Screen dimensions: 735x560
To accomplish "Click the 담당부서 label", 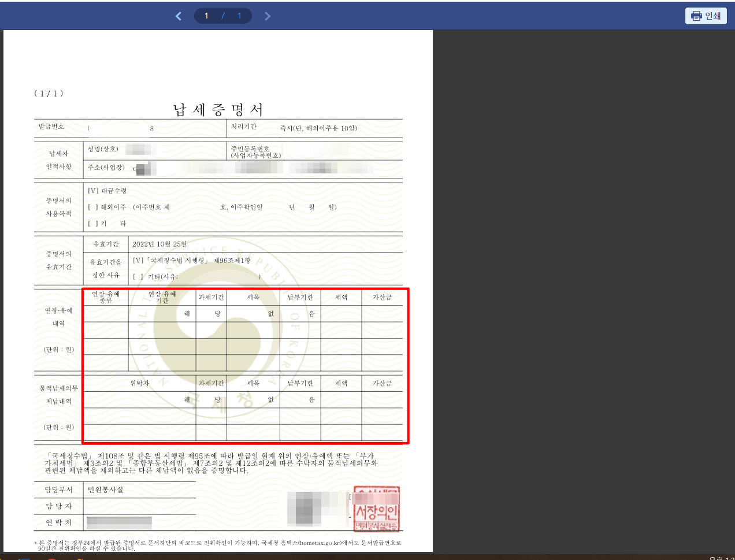I will click(59, 489).
